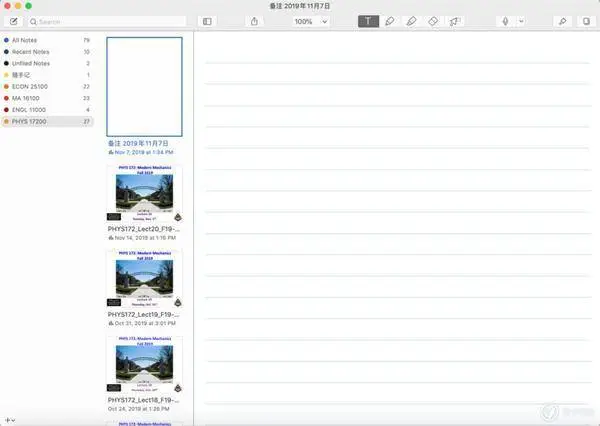Image resolution: width=600 pixels, height=426 pixels.
Task: Create a new note with compose icon
Action: point(14,21)
